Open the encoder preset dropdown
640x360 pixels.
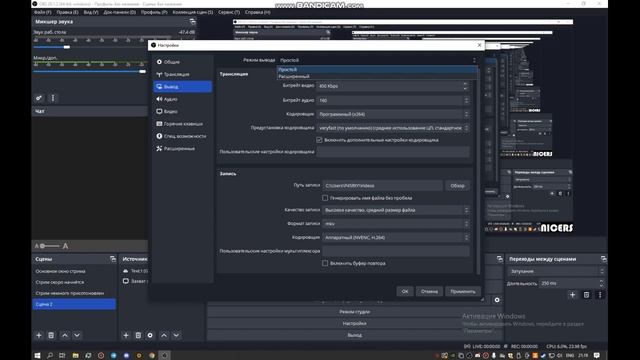coord(393,128)
